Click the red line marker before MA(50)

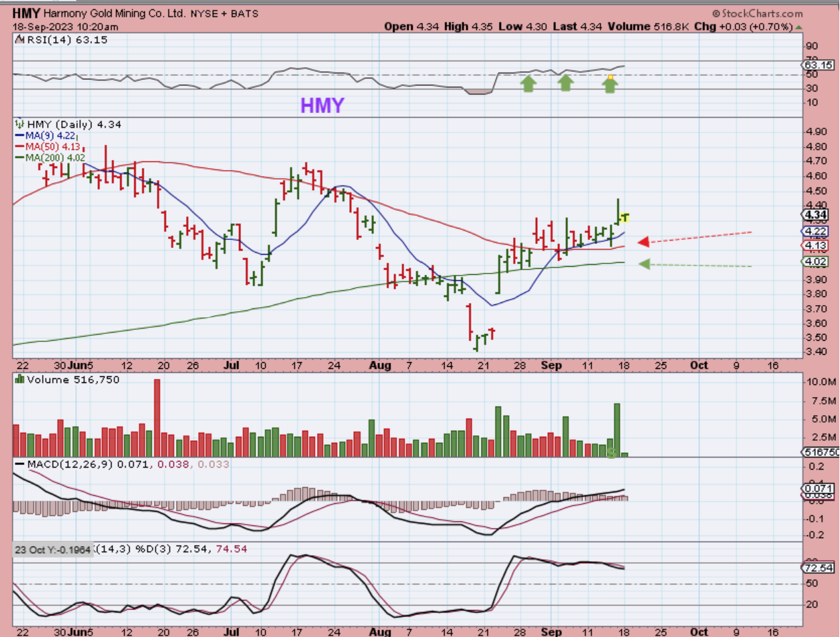[19, 146]
